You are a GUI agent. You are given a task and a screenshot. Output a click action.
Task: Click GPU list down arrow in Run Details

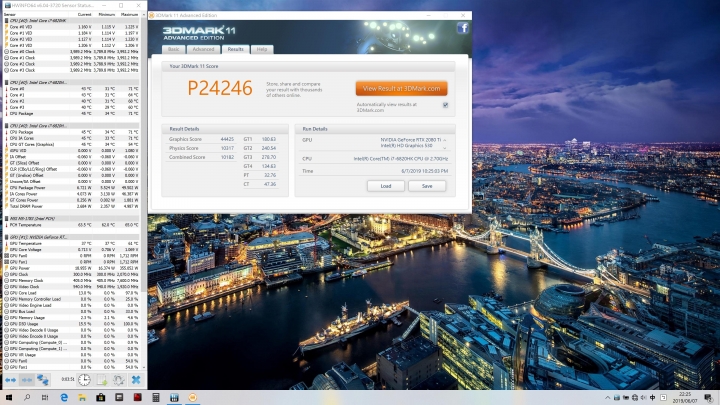coord(444,148)
